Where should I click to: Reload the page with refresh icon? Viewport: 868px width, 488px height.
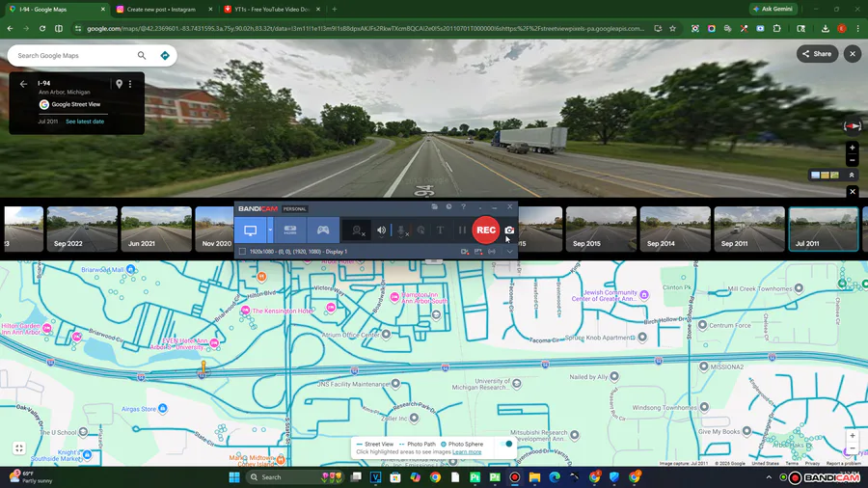coord(42,28)
